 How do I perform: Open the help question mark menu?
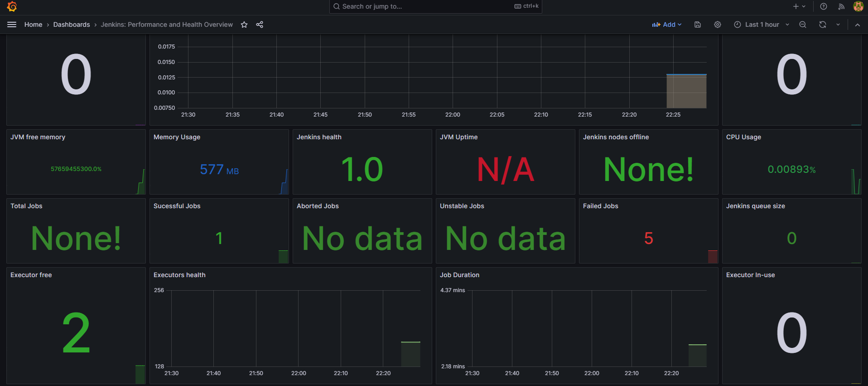tap(824, 6)
